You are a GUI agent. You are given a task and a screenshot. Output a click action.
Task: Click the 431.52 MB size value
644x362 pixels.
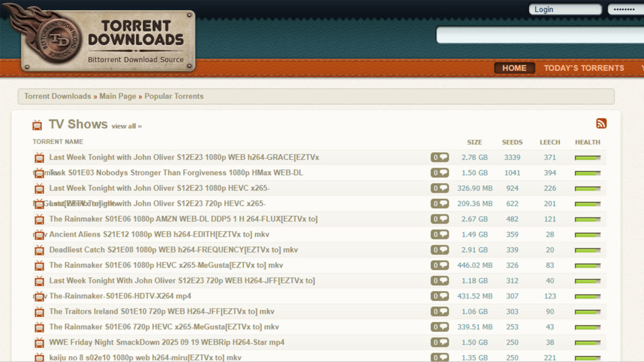click(475, 296)
